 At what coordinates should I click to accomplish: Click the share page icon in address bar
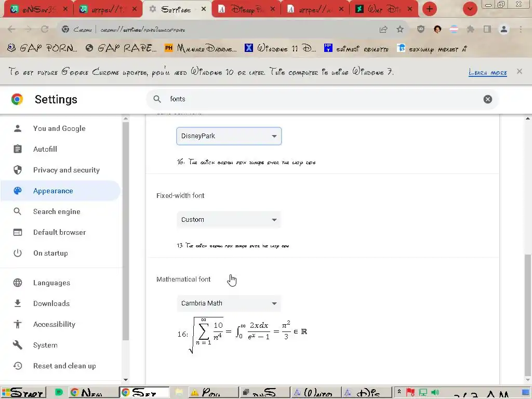pos(383,30)
